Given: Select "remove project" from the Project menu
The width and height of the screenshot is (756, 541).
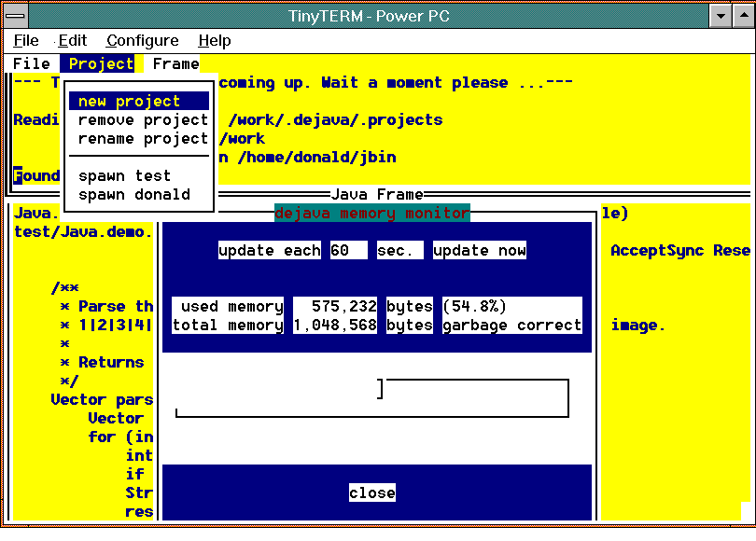Looking at the screenshot, I should point(135,120).
